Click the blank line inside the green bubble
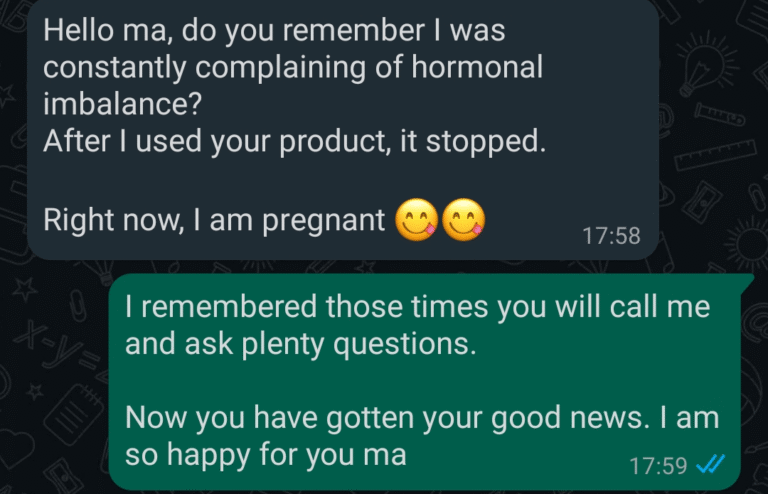Screen dimensions: 768x494 coord(400,381)
